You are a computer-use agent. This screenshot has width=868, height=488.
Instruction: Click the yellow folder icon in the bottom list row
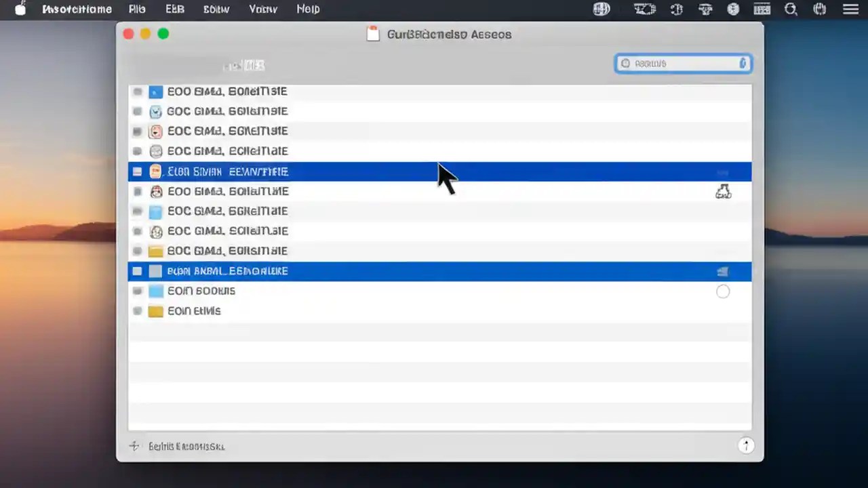[155, 310]
